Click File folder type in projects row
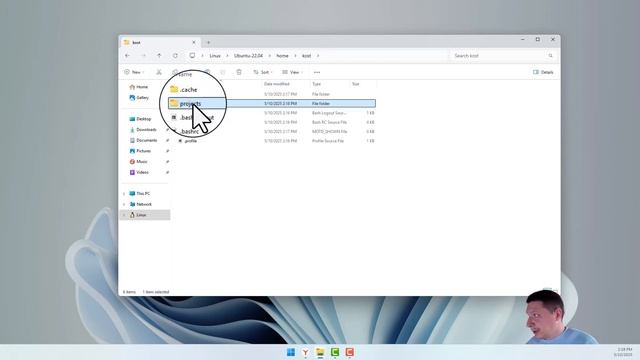 pyautogui.click(x=321, y=104)
